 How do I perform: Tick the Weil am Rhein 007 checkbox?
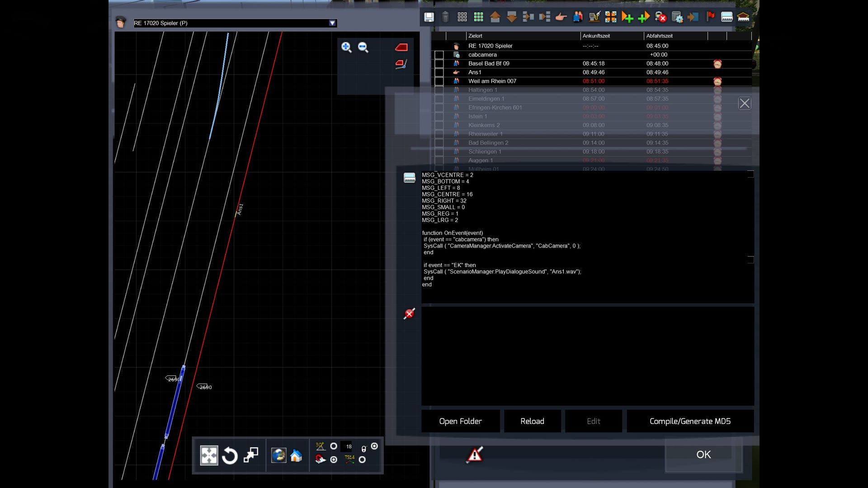(x=439, y=81)
